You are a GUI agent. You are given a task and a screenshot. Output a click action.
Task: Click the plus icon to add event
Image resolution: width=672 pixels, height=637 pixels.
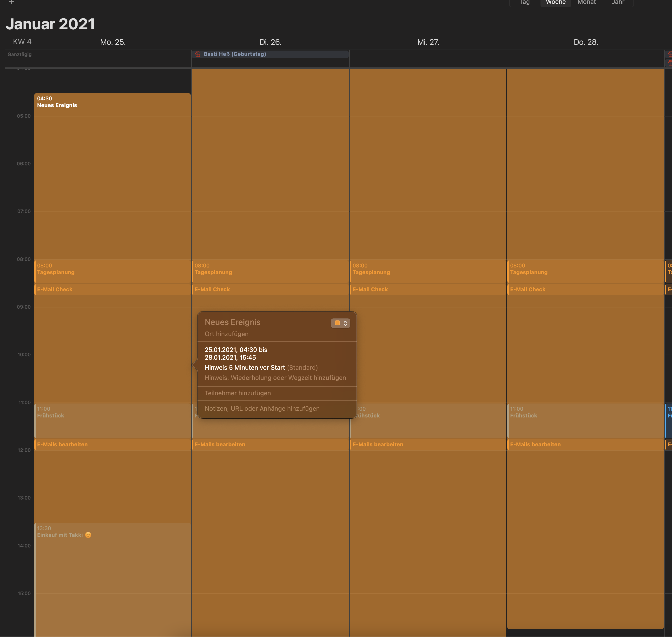(11, 2)
